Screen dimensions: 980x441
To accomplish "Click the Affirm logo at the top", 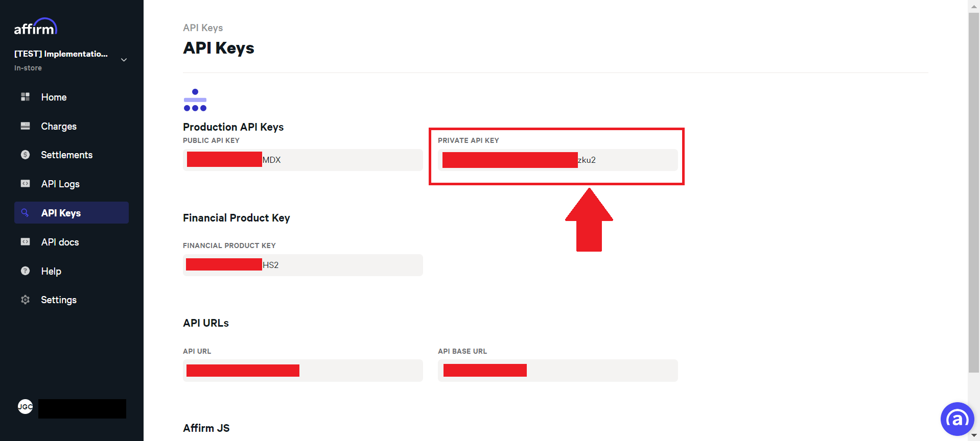I will click(36, 27).
